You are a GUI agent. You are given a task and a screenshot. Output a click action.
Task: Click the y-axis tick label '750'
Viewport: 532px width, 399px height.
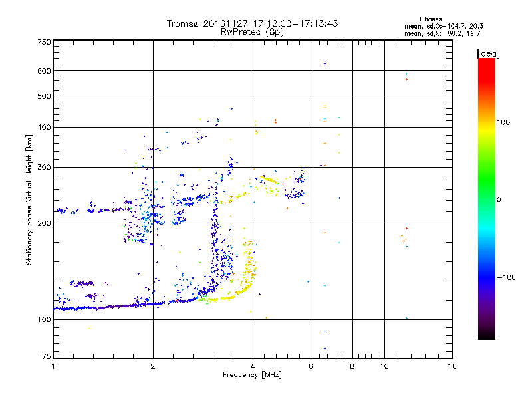(x=44, y=42)
